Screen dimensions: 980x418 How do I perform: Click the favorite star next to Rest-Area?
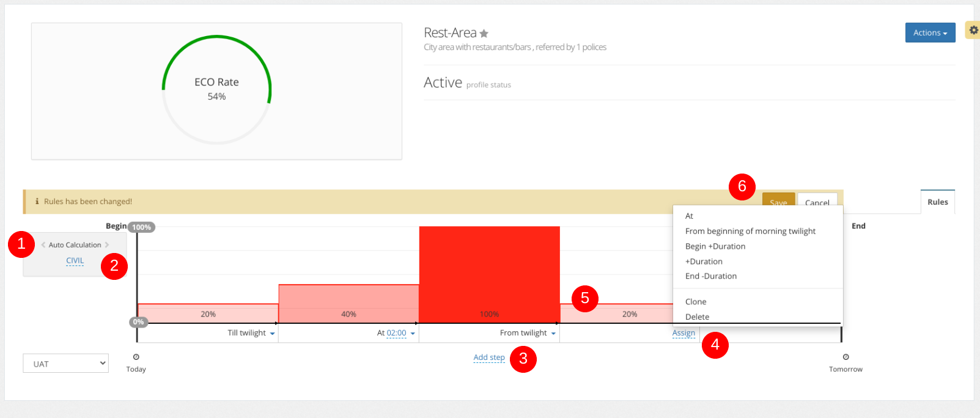(x=484, y=34)
